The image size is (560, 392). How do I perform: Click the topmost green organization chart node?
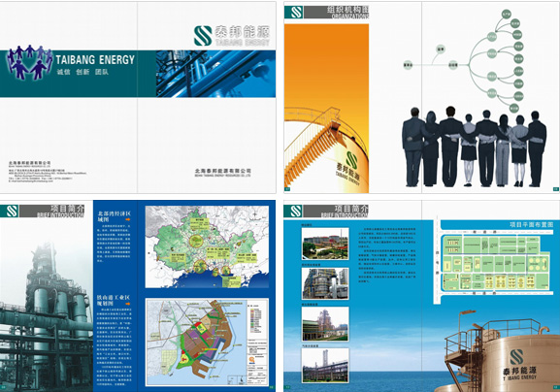point(506,15)
